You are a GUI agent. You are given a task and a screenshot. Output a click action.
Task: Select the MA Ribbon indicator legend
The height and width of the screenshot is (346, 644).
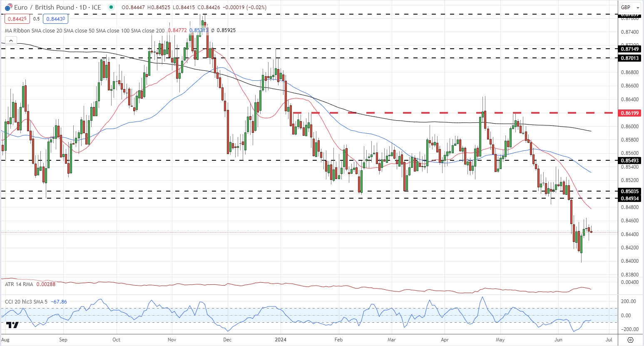(x=85, y=30)
